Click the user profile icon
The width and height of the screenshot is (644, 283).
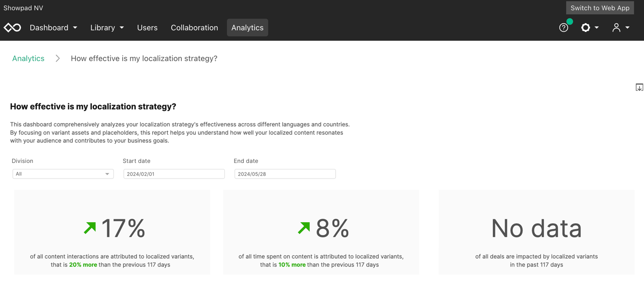coord(616,28)
